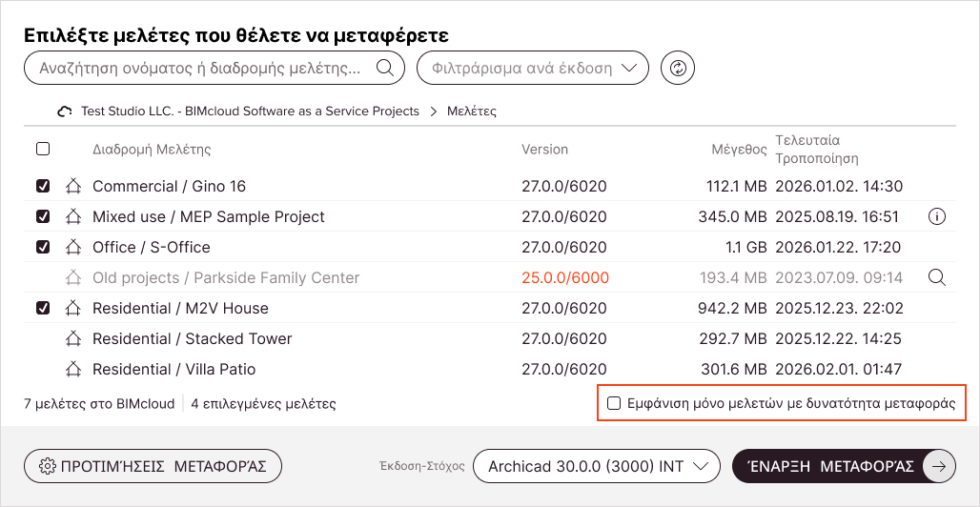Uncheck the Mixed use / MEP Sample Project checkbox

43,217
